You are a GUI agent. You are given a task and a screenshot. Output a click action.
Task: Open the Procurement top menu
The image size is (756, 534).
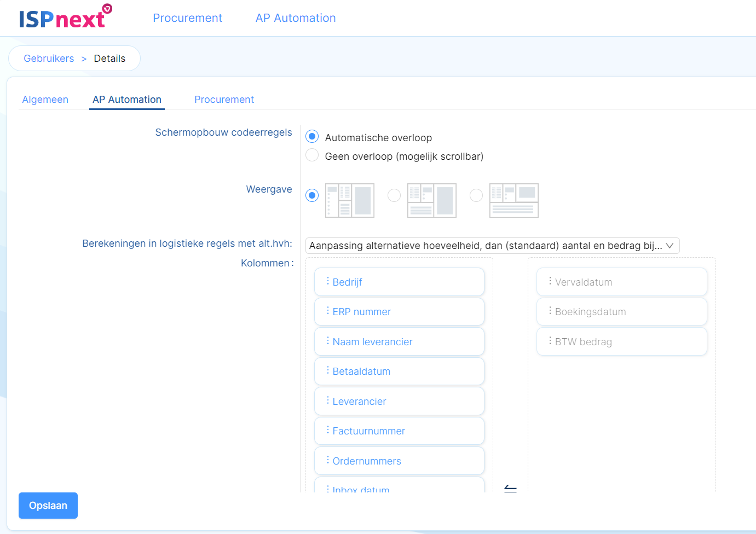(187, 18)
